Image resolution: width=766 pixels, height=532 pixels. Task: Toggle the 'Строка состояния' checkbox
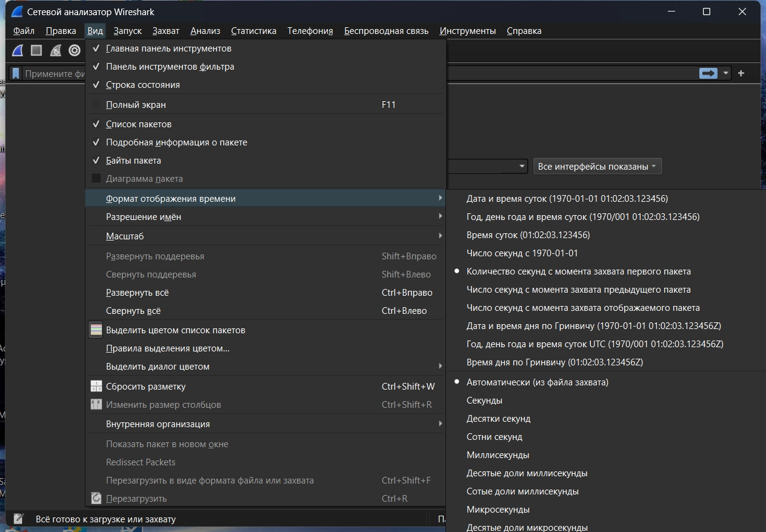pyautogui.click(x=142, y=85)
